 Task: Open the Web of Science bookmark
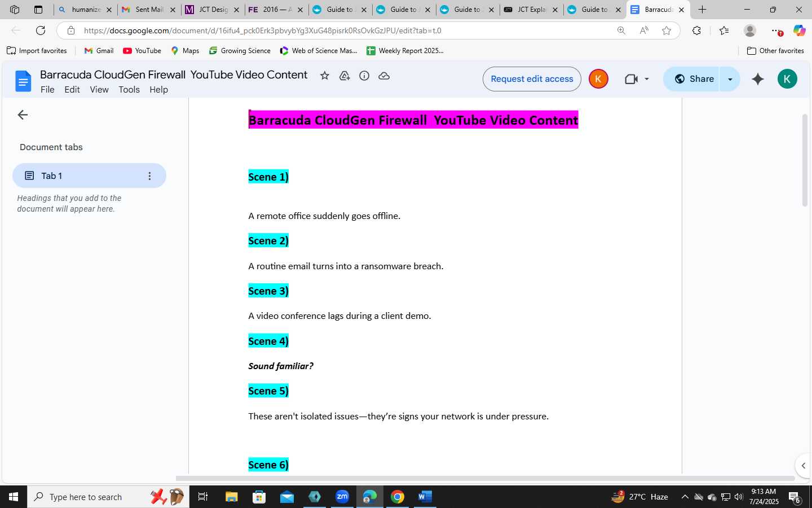click(319, 51)
